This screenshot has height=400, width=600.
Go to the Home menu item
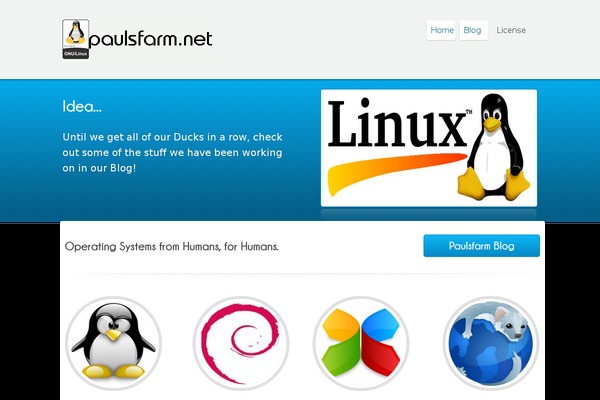tap(441, 30)
